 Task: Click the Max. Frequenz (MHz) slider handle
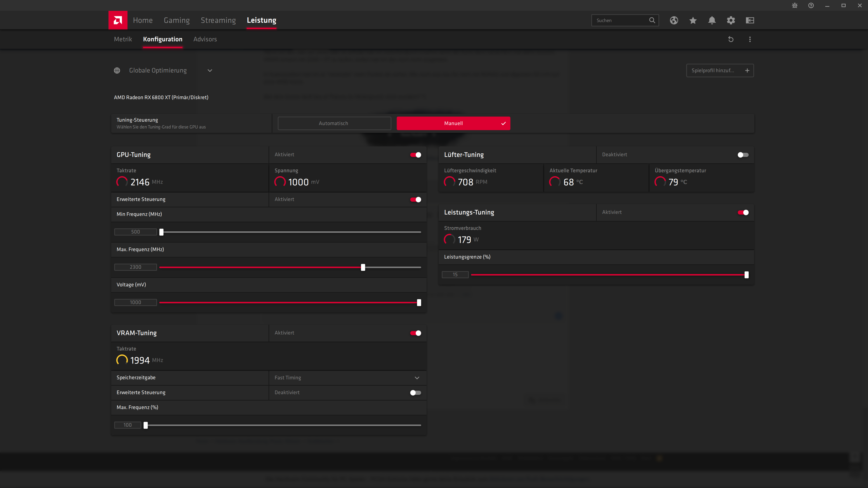click(363, 267)
